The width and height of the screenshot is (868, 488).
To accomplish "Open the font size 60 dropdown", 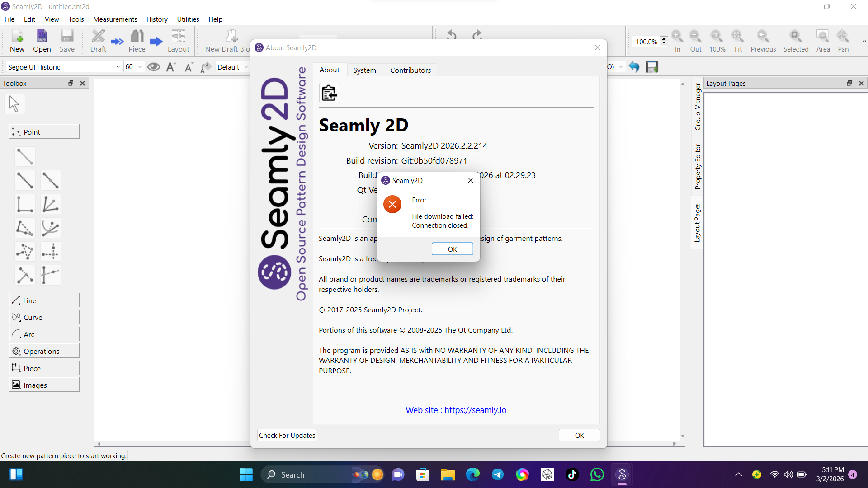I will (x=140, y=67).
